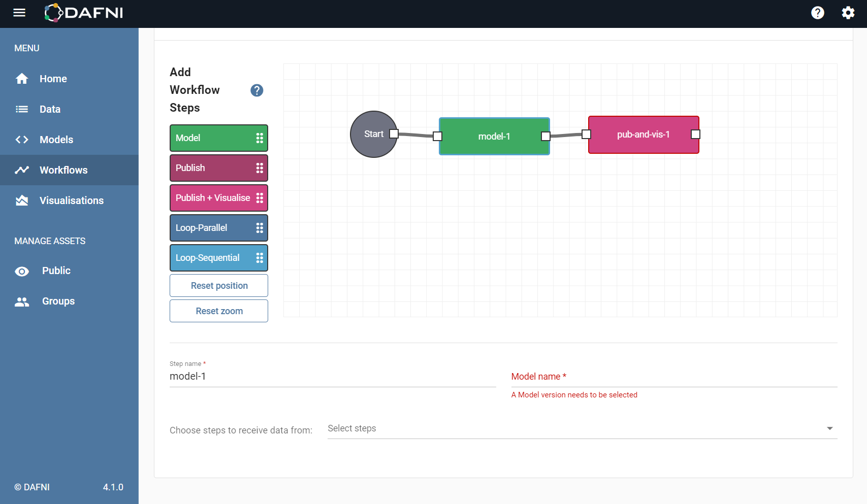
Task: Click the Public eye icon
Action: pos(22,271)
